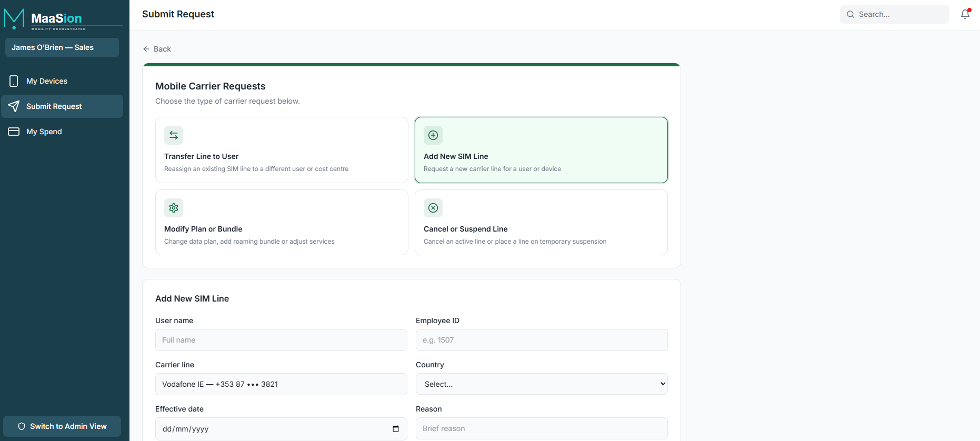Screen dimensions: 980x441
Task: Open Submit Request in the sidebar
Action: coord(62,106)
